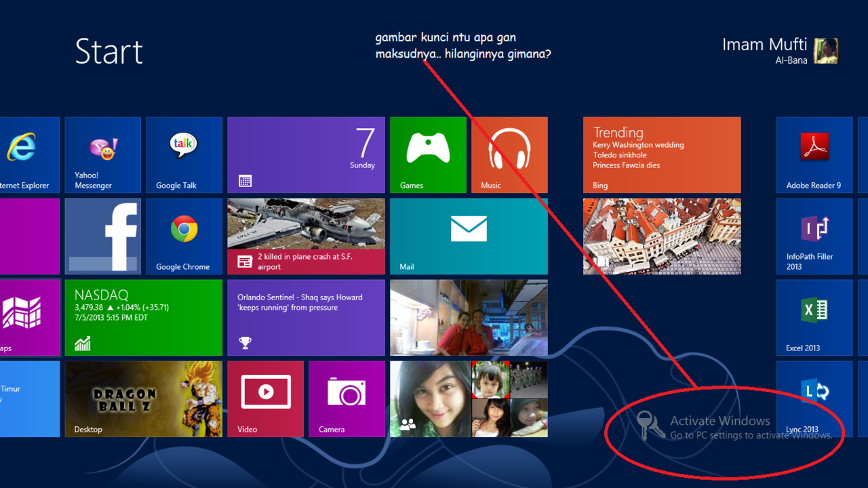Click the Imam Mufti user name
Image resolution: width=868 pixels, height=488 pixels.
tap(765, 45)
